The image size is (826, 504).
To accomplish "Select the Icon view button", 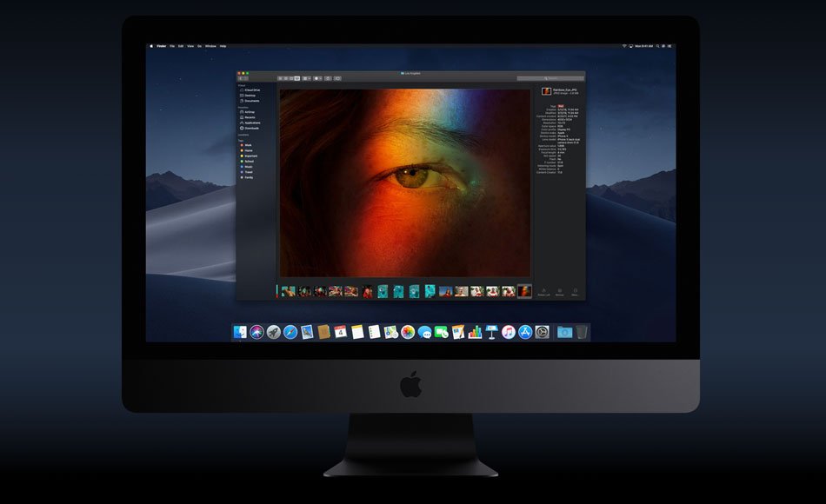I will (x=279, y=78).
